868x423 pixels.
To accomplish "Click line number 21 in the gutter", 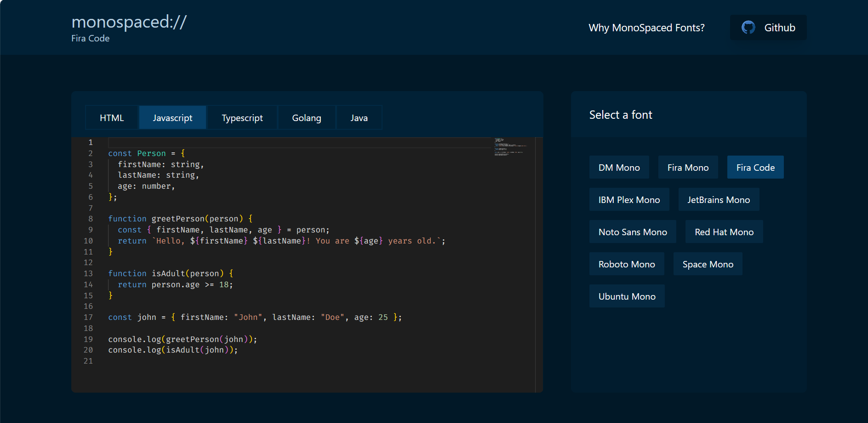I will [88, 361].
